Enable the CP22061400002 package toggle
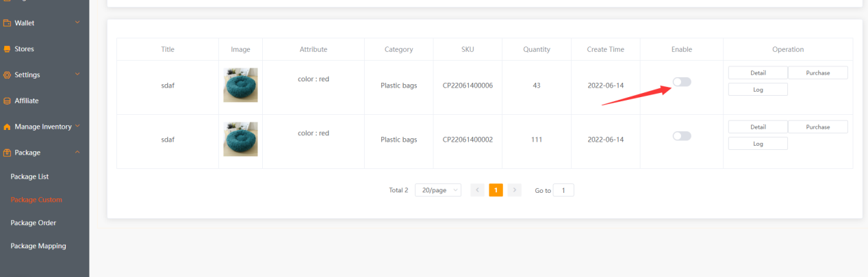 click(682, 136)
